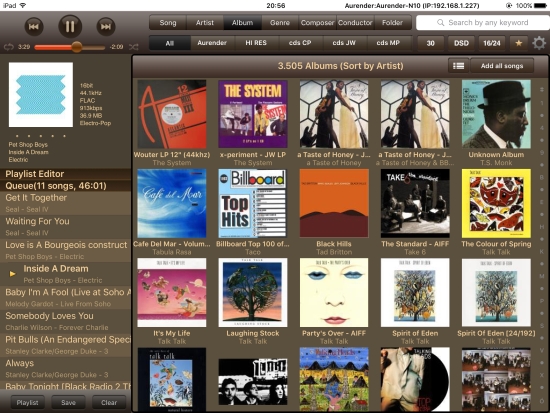Select Always in the queue
Screen dimensions: 550x413
[x=66, y=368]
